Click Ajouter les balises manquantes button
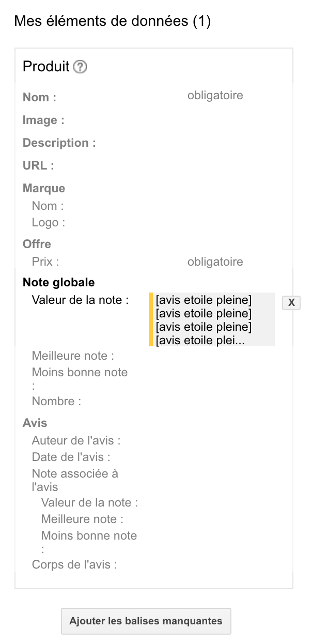The width and height of the screenshot is (312, 644). click(x=146, y=621)
